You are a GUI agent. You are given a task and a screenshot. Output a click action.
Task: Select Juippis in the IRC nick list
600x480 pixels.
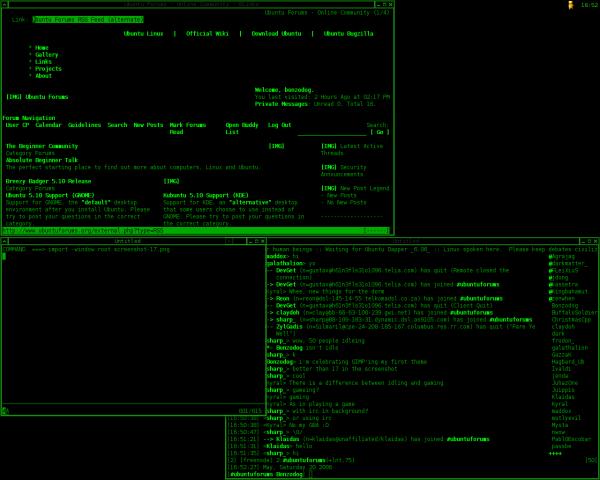click(x=563, y=390)
